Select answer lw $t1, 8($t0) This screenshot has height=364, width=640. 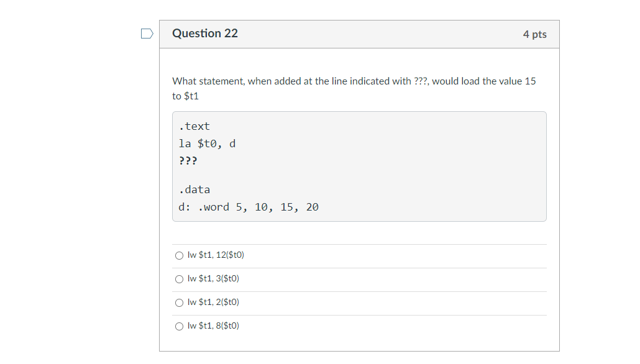(x=178, y=325)
